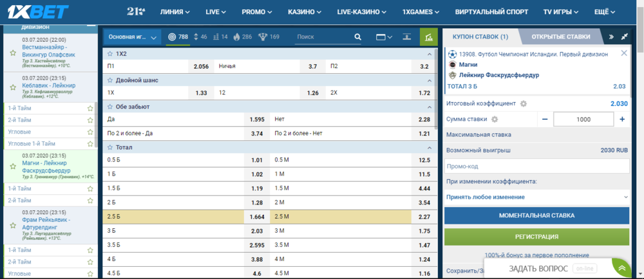
Task: Click the collapse-all markets toolbar icon
Action: pyautogui.click(x=406, y=37)
